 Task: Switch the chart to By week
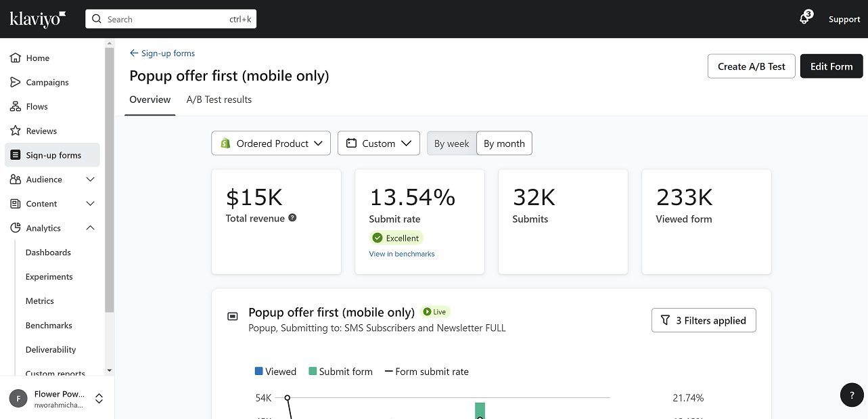click(451, 144)
